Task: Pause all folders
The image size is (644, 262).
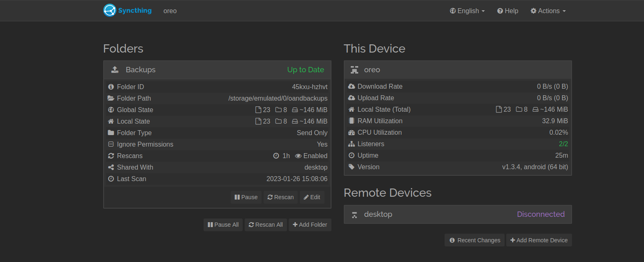Action: tap(223, 225)
